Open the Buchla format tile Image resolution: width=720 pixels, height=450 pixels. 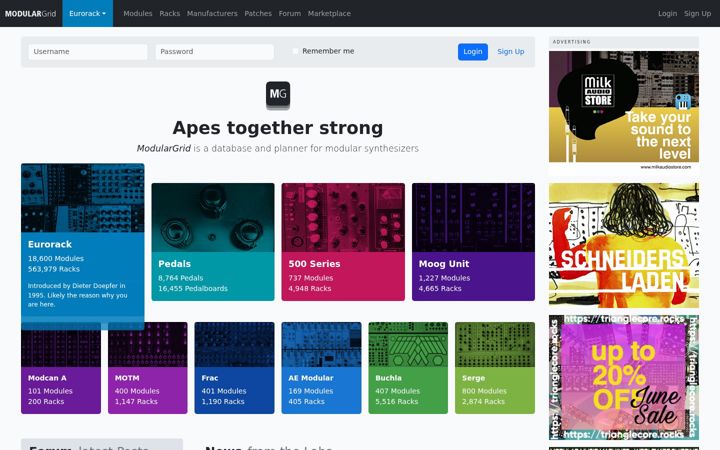tap(408, 368)
